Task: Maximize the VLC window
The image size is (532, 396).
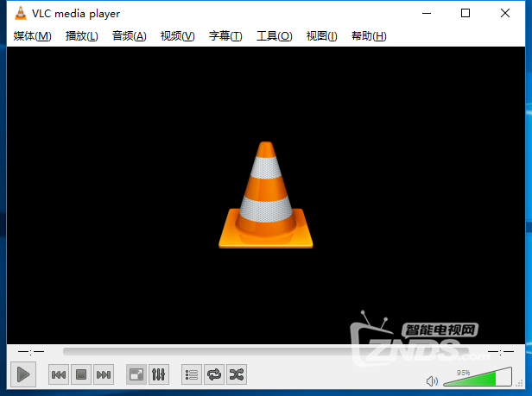Action: (465, 13)
